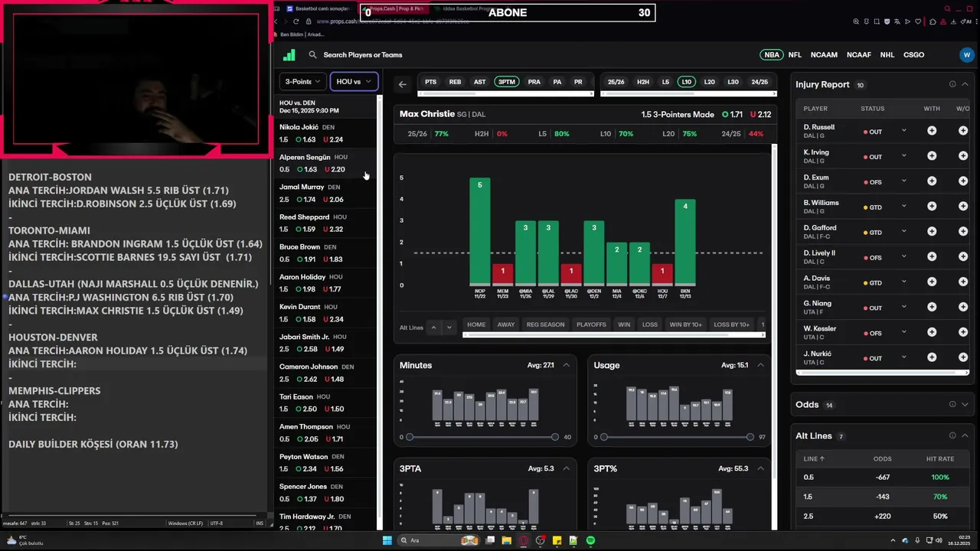This screenshot has width=980, height=551.
Task: Click the back arrow beside PTS
Action: [x=403, y=84]
